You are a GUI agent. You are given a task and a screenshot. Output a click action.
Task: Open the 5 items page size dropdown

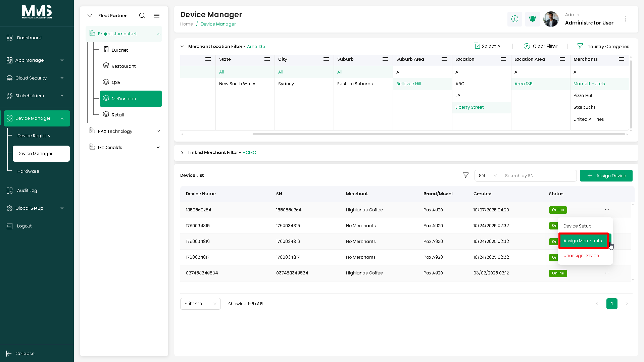pos(200,304)
